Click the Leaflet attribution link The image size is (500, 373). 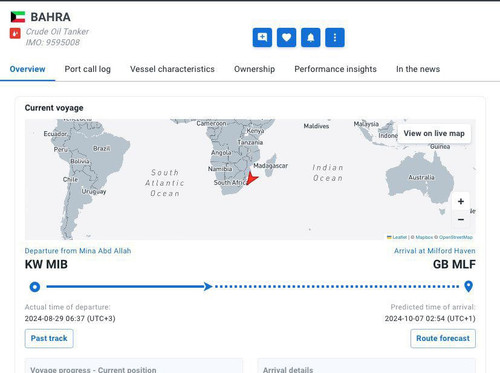(x=399, y=237)
